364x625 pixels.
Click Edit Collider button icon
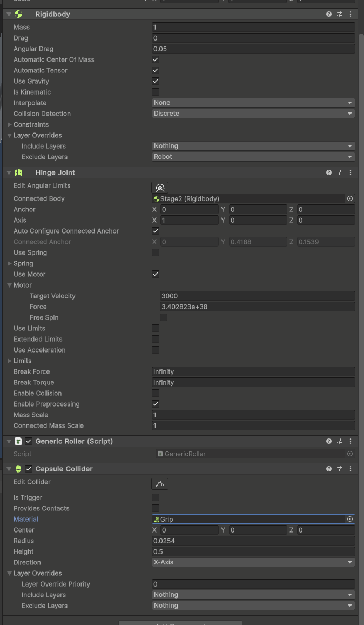(160, 484)
